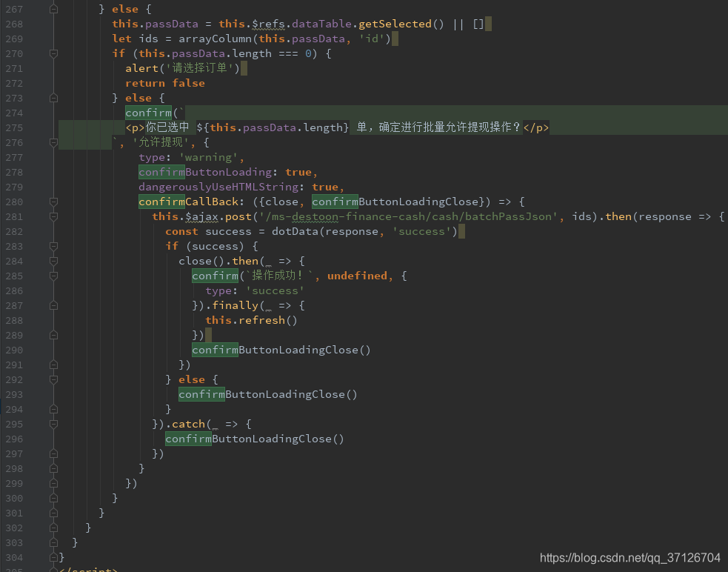Collapse the confirmCallBack fold at line 280

click(54, 202)
